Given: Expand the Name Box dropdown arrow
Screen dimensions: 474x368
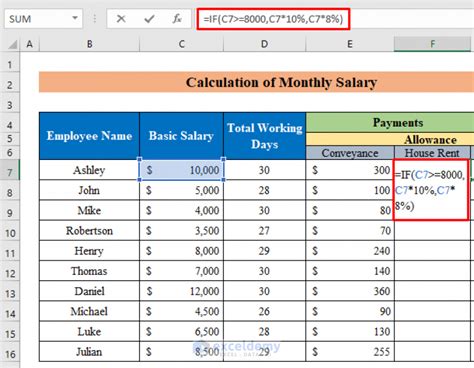Looking at the screenshot, I should click(x=75, y=18).
